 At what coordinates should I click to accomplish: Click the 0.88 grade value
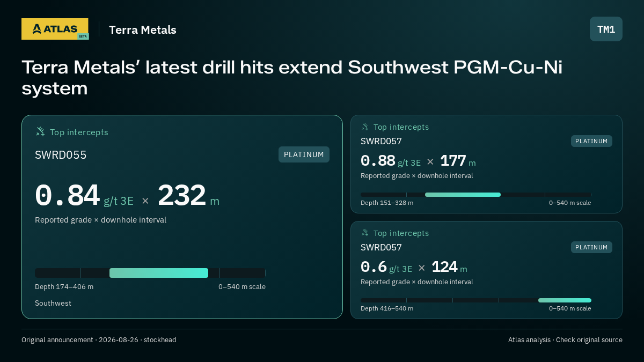click(378, 160)
